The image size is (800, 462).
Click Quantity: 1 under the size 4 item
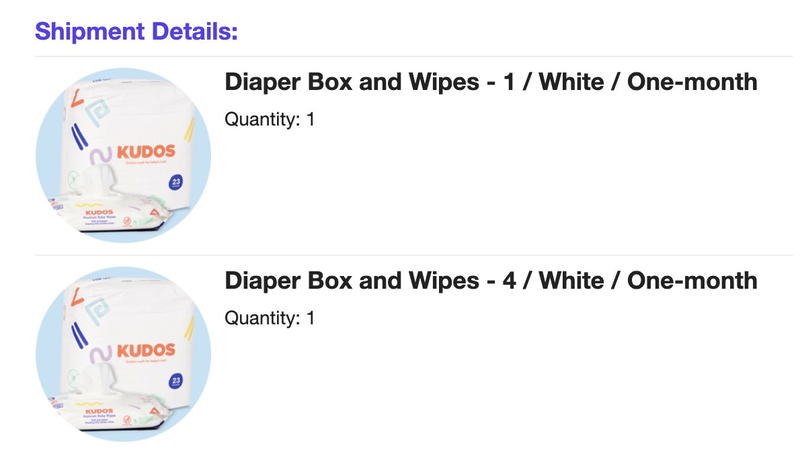(270, 319)
